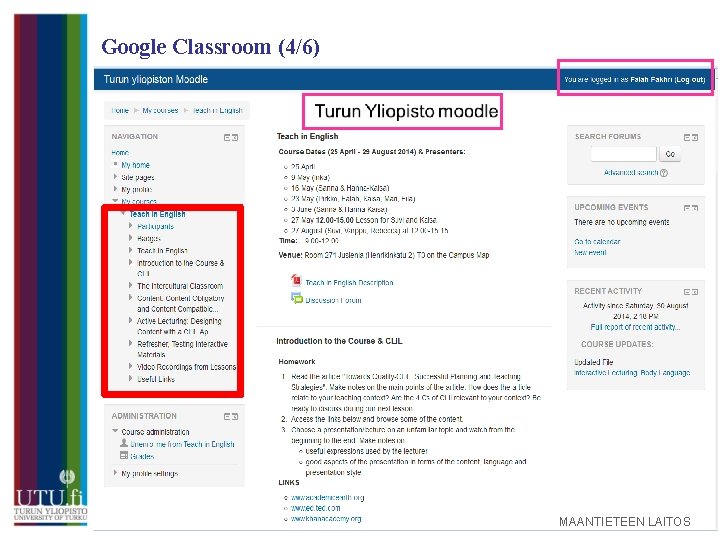Visit www.ed.ted.com link
Viewport: 720px width, 540px height.
[x=315, y=508]
